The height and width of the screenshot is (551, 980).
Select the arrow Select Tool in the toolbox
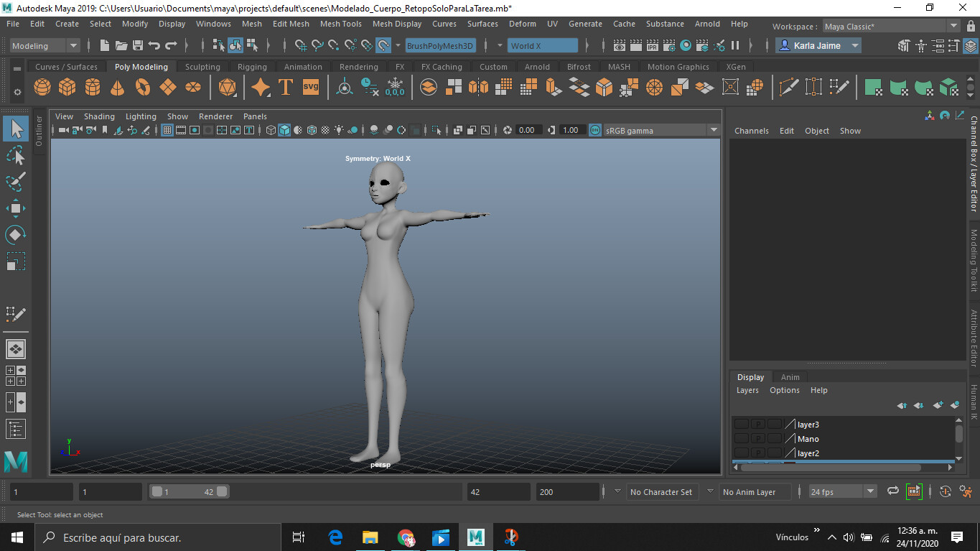click(x=16, y=128)
